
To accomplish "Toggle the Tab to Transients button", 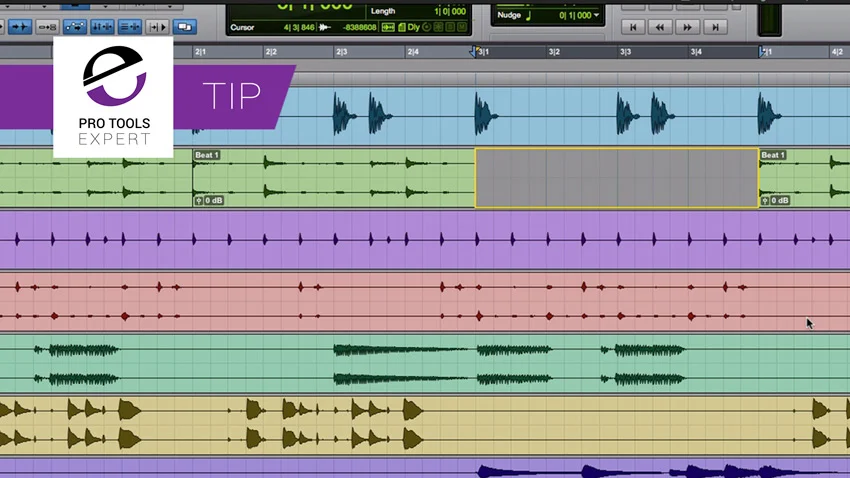I will [x=20, y=27].
